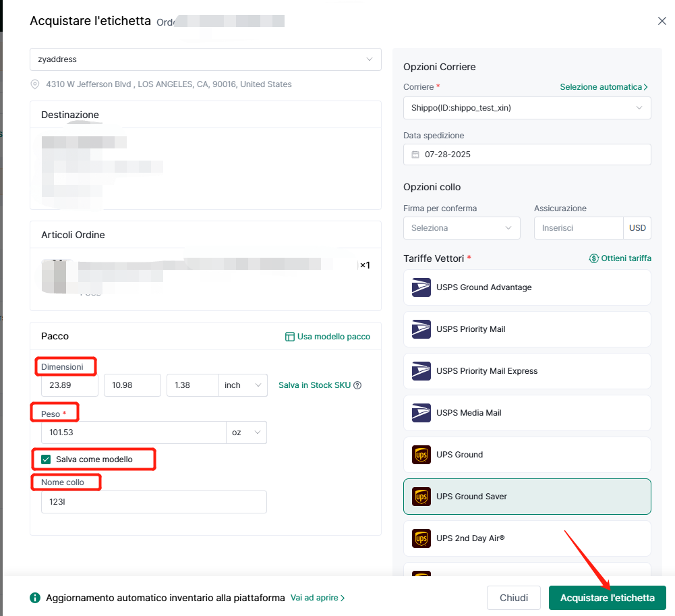Edit the length field showing 23.89

tap(69, 385)
